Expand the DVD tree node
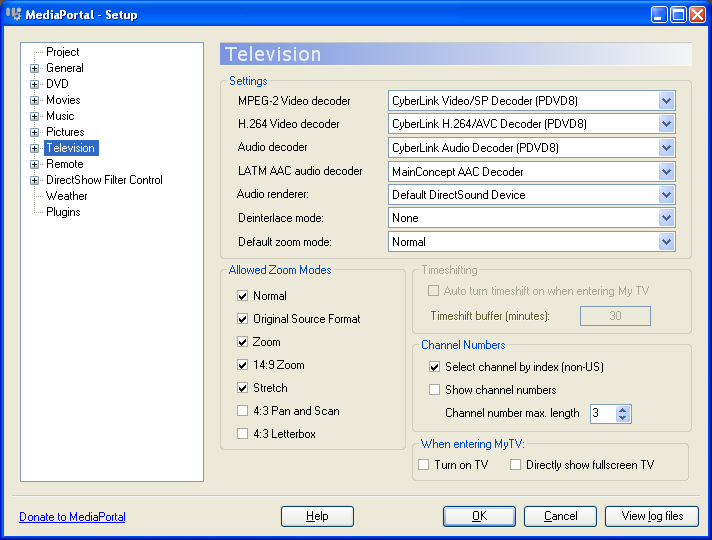Screen dimensions: 712x540 pyautogui.click(x=35, y=84)
